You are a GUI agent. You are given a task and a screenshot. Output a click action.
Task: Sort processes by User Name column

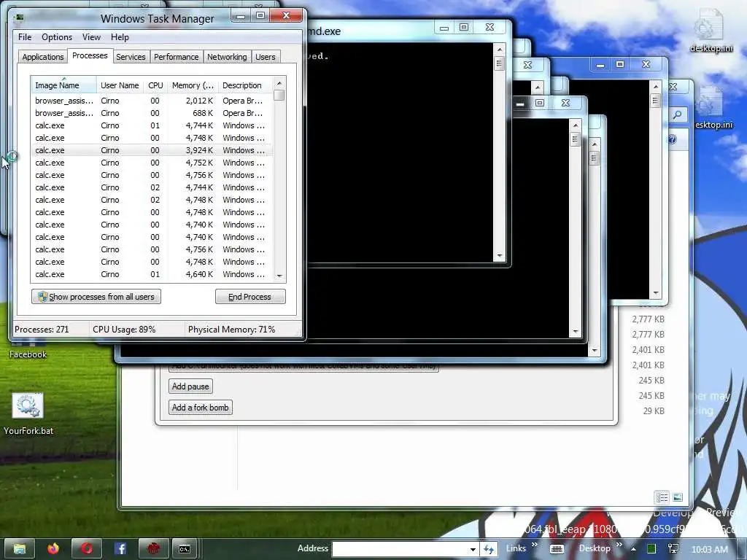(120, 85)
